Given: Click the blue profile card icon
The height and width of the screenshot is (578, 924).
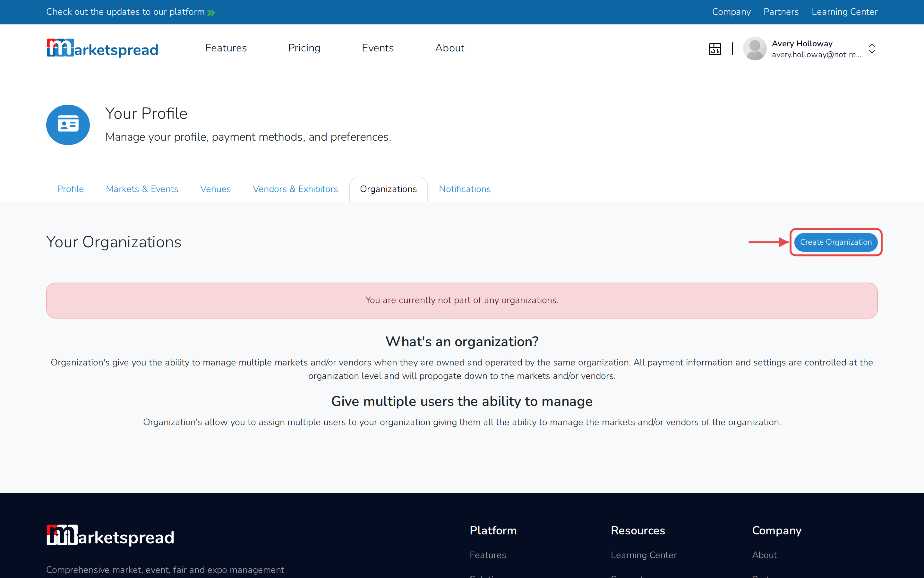Looking at the screenshot, I should [x=68, y=125].
